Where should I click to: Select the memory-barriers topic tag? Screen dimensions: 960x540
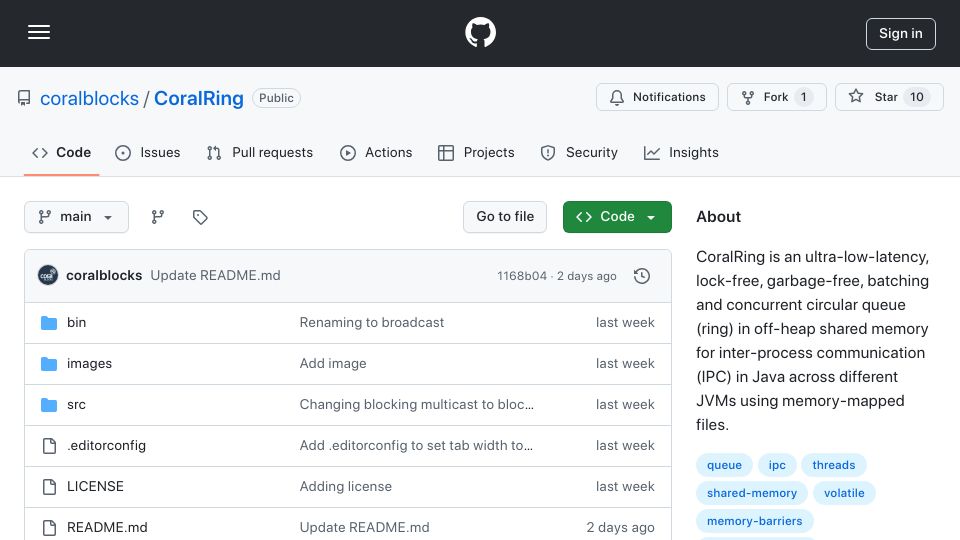[754, 522]
